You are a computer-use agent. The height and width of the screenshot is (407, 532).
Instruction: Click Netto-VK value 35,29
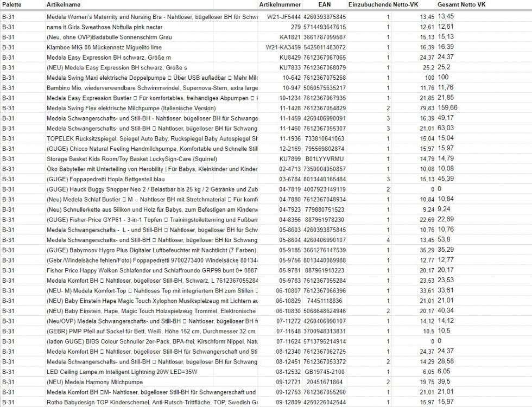(x=427, y=251)
